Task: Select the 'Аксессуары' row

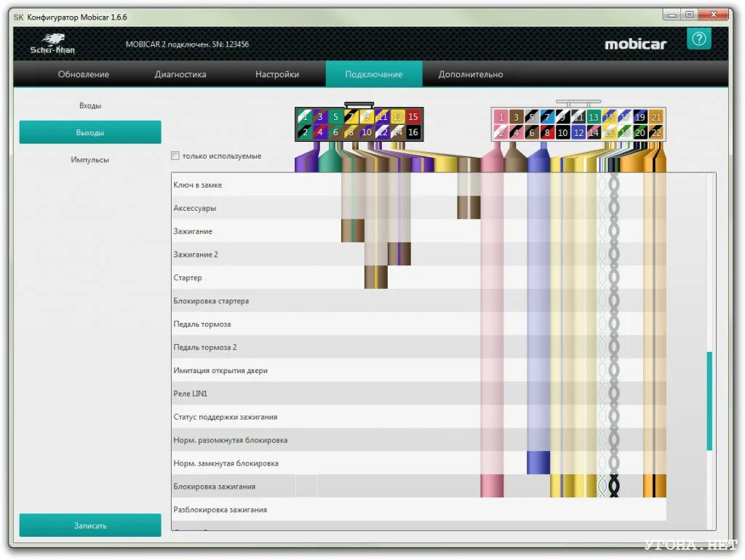Action: 418,208
